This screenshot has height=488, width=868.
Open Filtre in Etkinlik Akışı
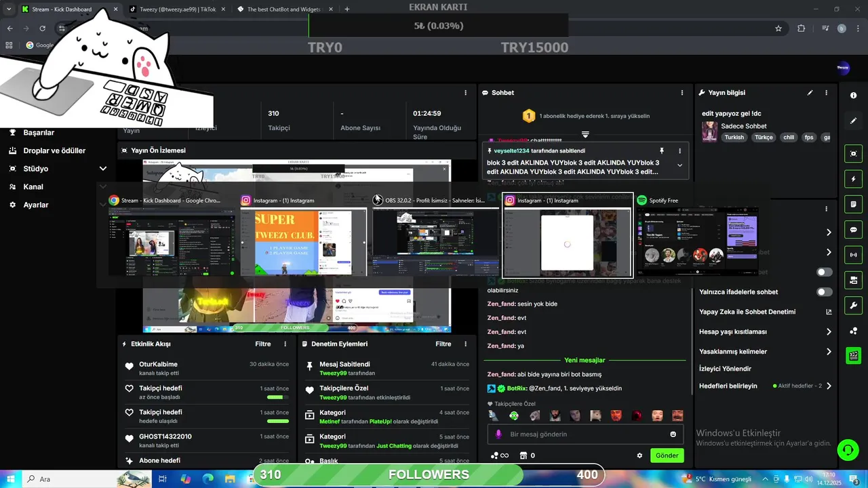(263, 344)
